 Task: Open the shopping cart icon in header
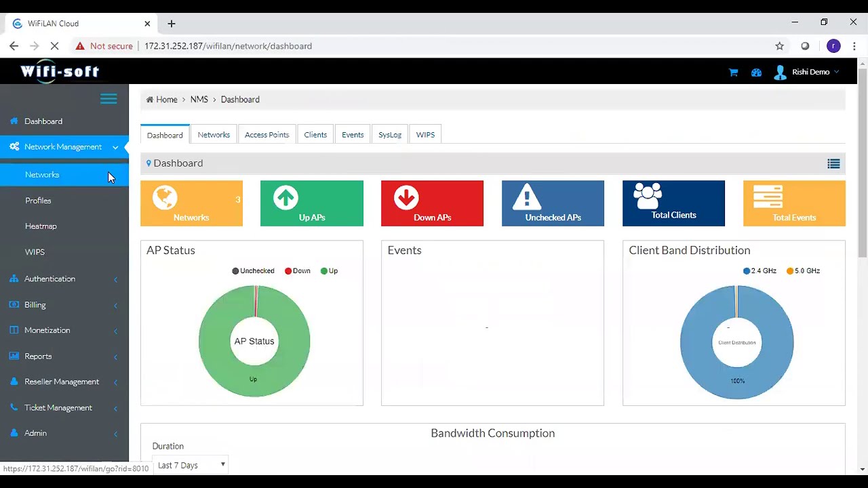coord(733,73)
